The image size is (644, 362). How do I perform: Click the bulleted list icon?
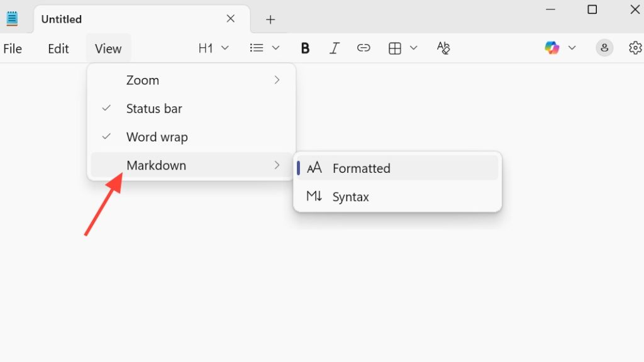pos(256,48)
